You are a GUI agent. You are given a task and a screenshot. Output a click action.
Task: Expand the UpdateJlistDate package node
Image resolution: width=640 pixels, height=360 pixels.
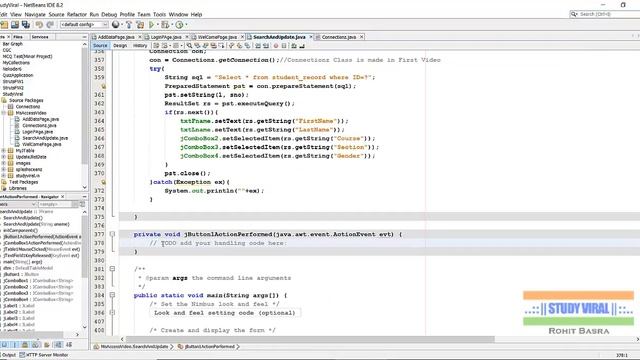point(4,157)
